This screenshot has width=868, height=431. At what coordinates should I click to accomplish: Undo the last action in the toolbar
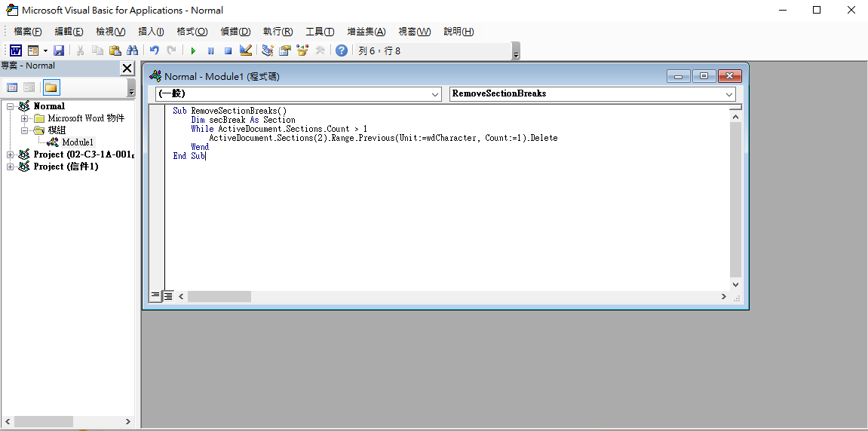(155, 51)
